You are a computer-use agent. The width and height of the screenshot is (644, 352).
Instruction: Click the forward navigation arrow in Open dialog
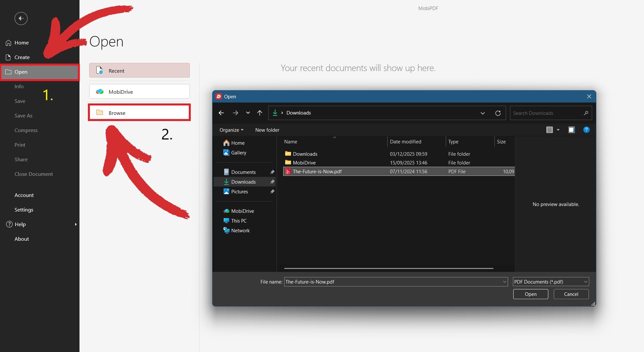click(235, 113)
